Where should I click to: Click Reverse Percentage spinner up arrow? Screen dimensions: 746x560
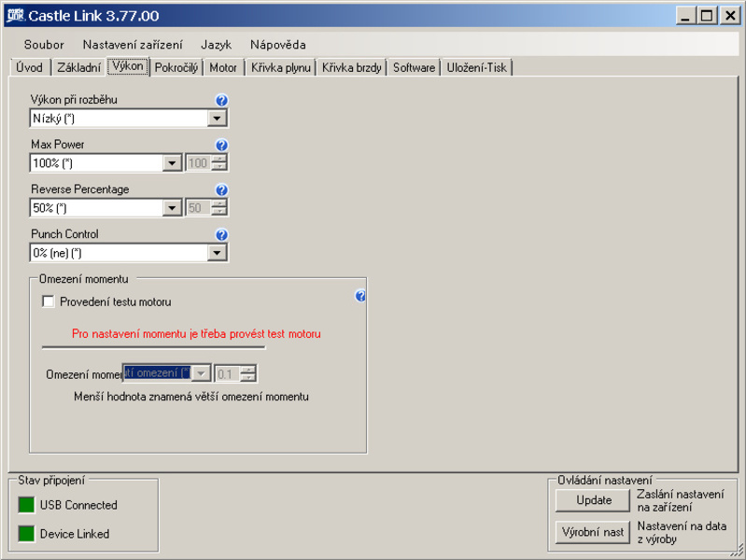point(219,203)
